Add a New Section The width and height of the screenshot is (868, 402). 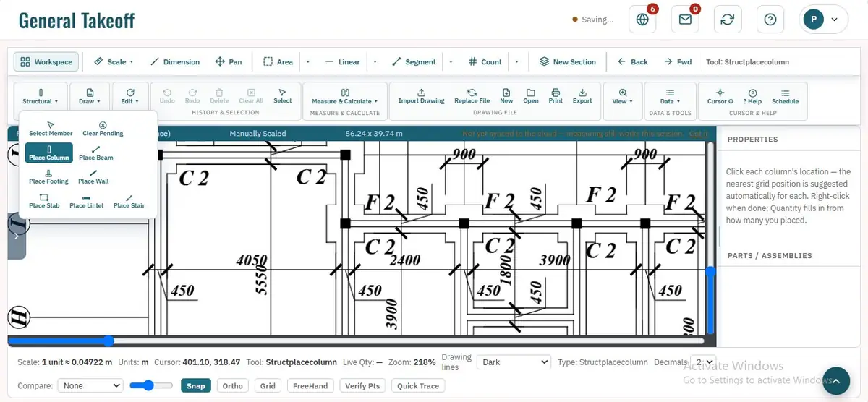[568, 62]
